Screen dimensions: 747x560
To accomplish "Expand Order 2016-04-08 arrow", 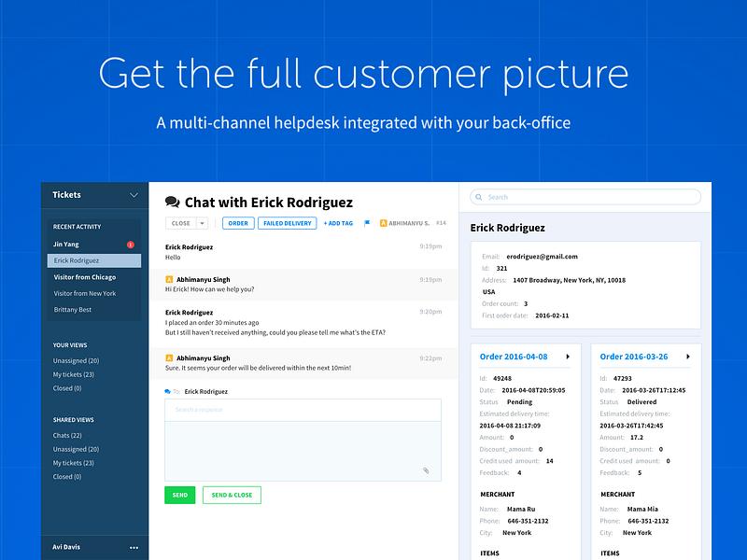I will click(x=568, y=357).
